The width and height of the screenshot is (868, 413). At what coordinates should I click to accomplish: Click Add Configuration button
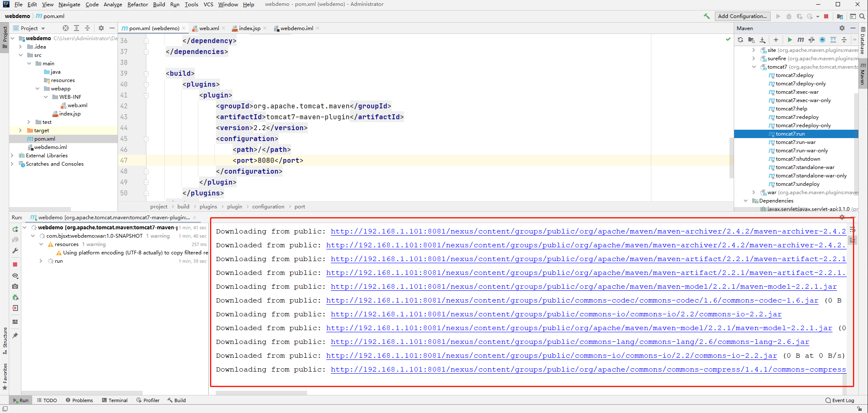(743, 16)
